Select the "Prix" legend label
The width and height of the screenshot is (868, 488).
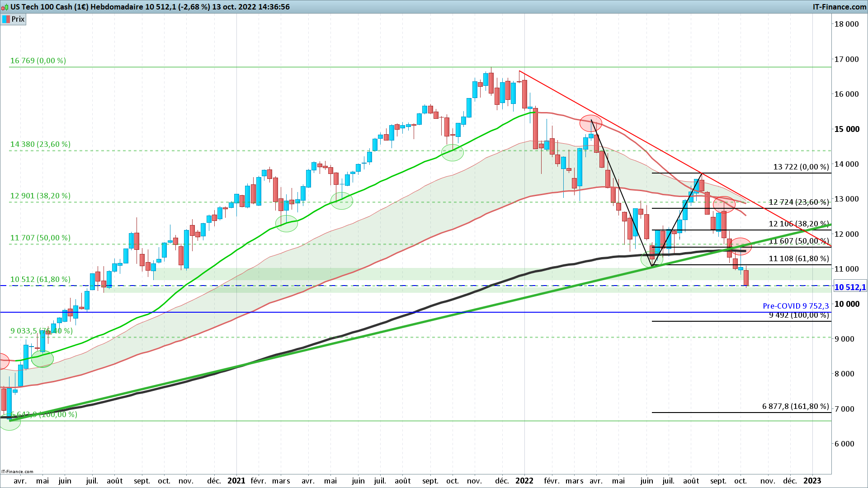pos(18,19)
